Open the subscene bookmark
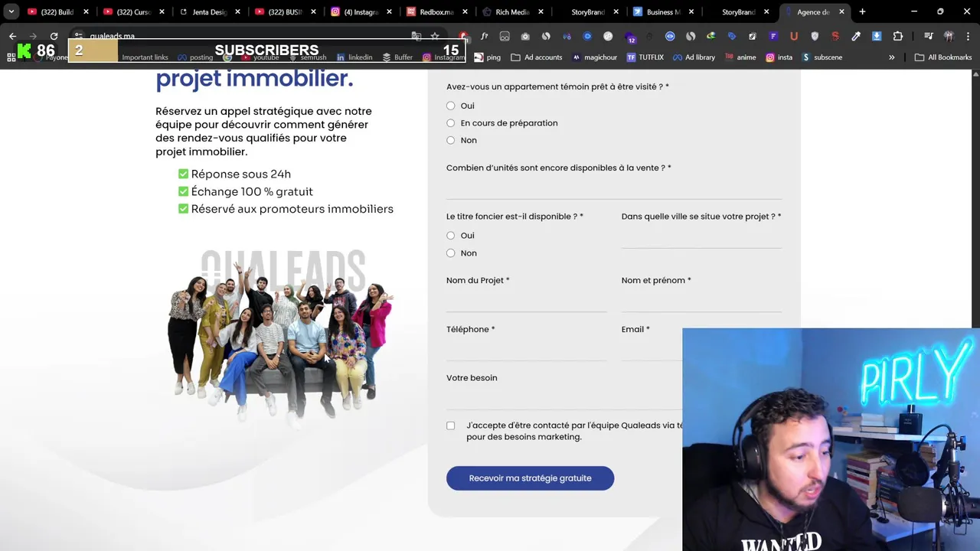The height and width of the screenshot is (551, 980). click(822, 57)
